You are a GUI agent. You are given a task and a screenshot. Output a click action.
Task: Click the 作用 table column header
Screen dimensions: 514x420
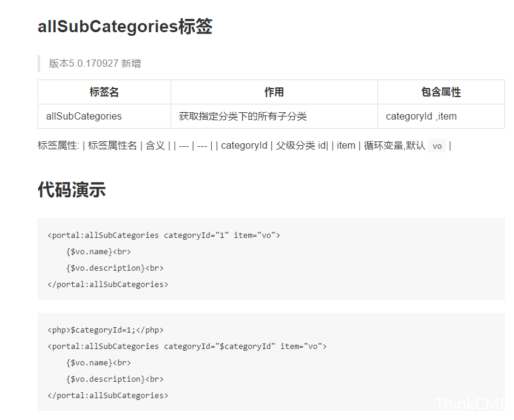click(274, 92)
